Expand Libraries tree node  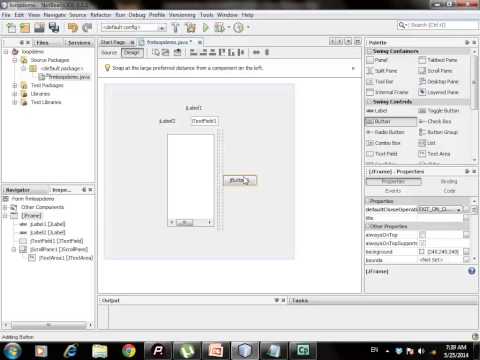point(15,94)
